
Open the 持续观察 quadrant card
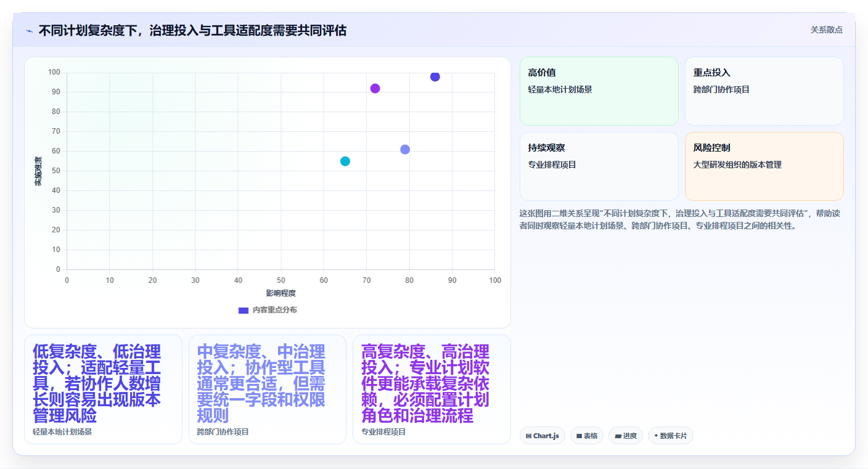[599, 166]
